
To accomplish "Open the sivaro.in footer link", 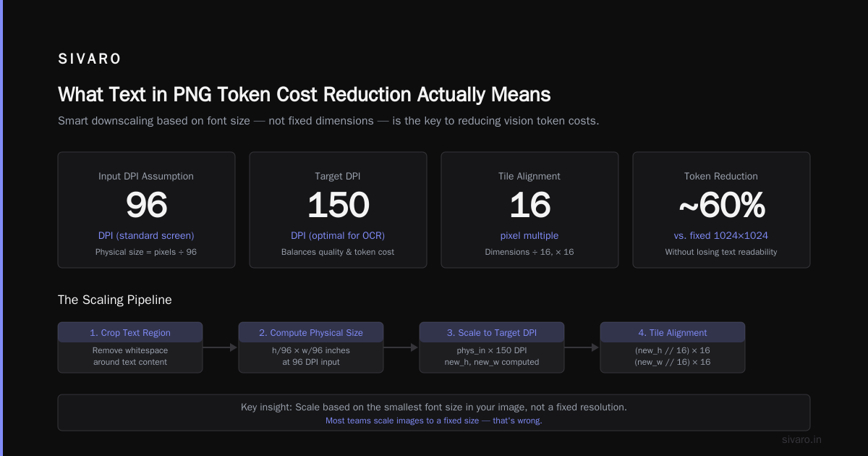I will pyautogui.click(x=801, y=439).
